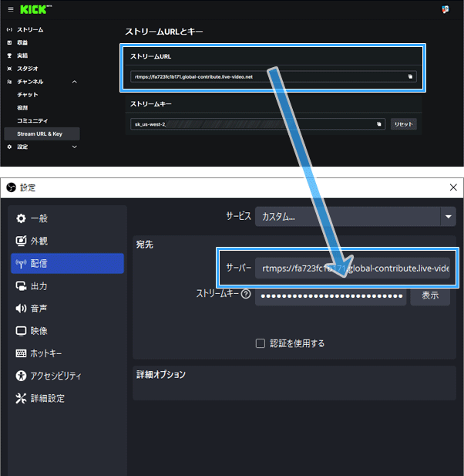The width and height of the screenshot is (464, 476).
Task: Open 詳細設定 via its tools icon
Action: [x=21, y=398]
